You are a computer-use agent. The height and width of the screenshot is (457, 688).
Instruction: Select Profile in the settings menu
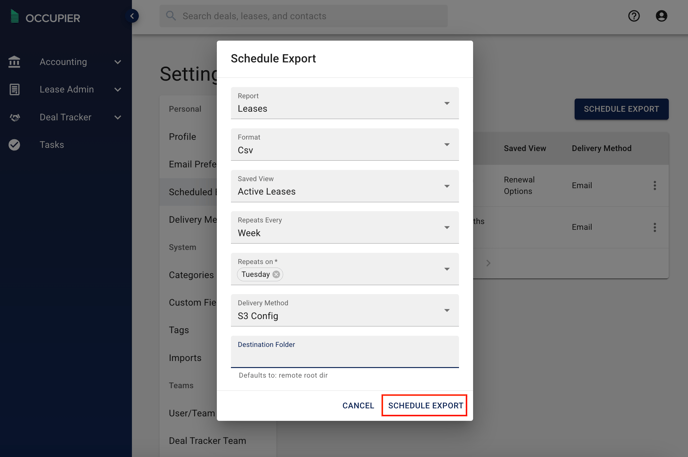point(183,137)
